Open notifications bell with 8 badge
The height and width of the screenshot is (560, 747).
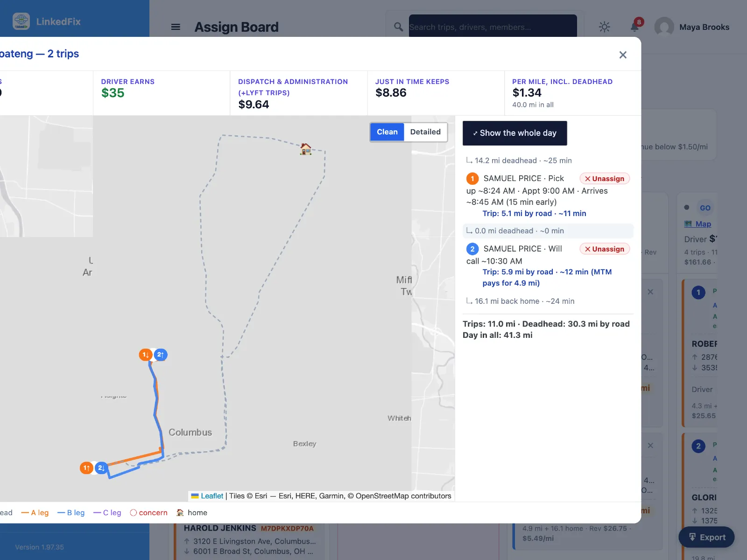[x=635, y=26]
